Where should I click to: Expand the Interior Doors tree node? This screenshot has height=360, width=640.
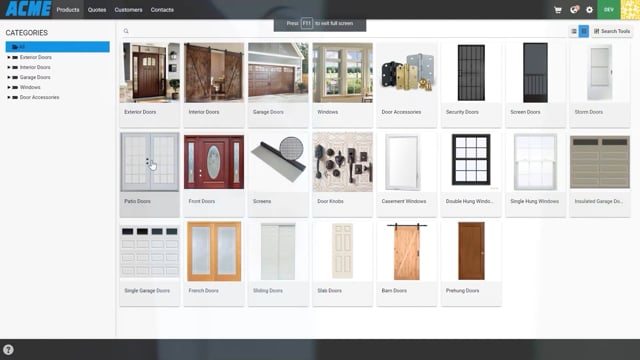[9, 67]
